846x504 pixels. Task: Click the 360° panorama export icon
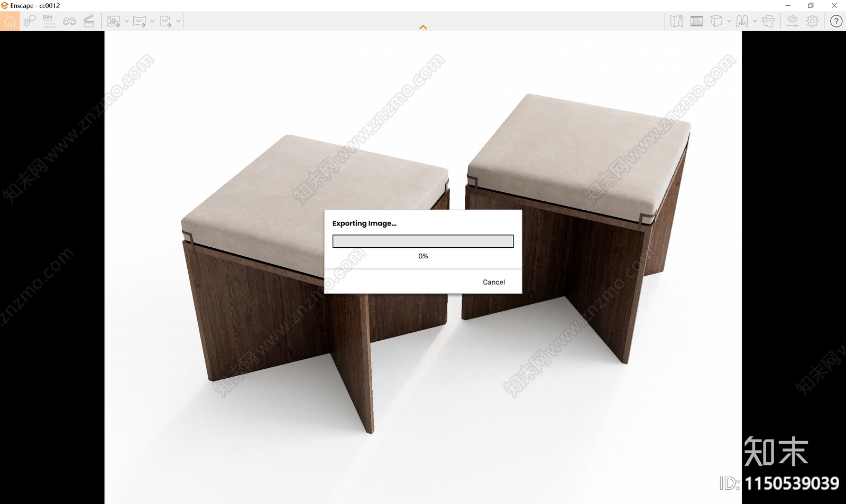click(140, 21)
